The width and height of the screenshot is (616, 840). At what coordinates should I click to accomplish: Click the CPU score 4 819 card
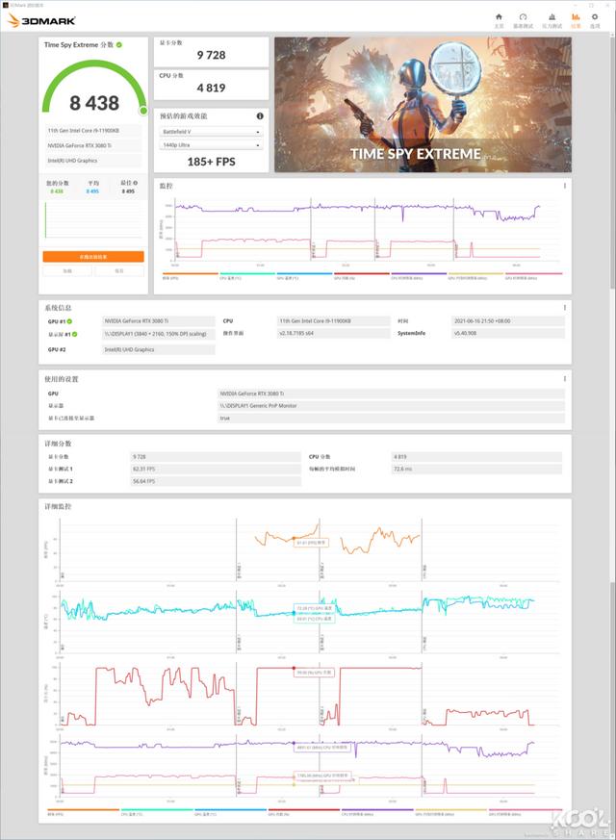tap(211, 85)
